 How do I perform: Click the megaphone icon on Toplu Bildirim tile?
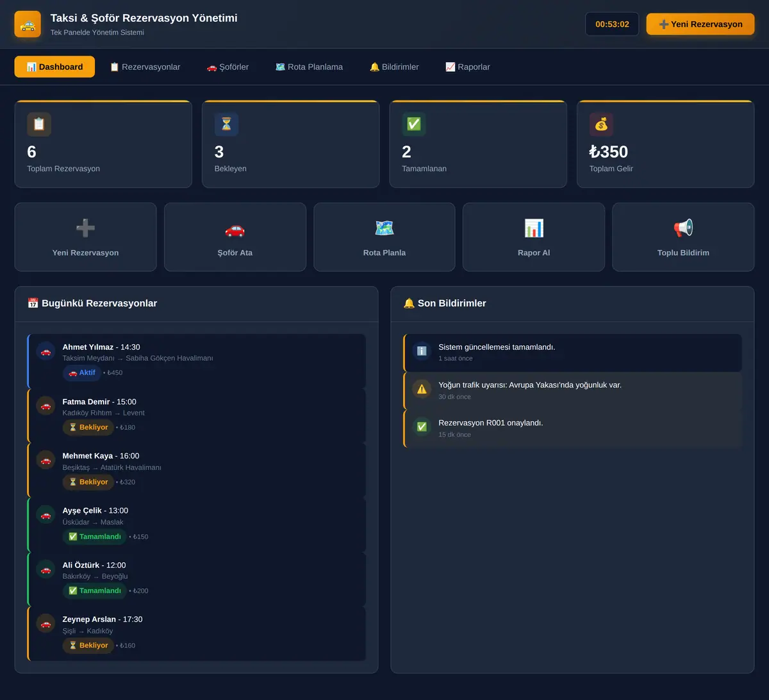683,228
